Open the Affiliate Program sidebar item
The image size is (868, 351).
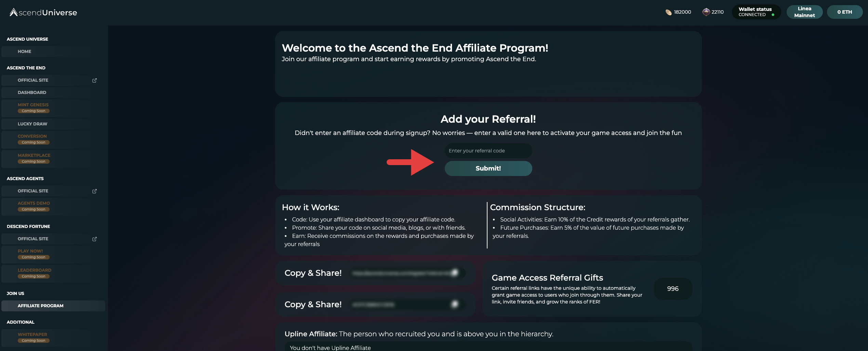(40, 306)
